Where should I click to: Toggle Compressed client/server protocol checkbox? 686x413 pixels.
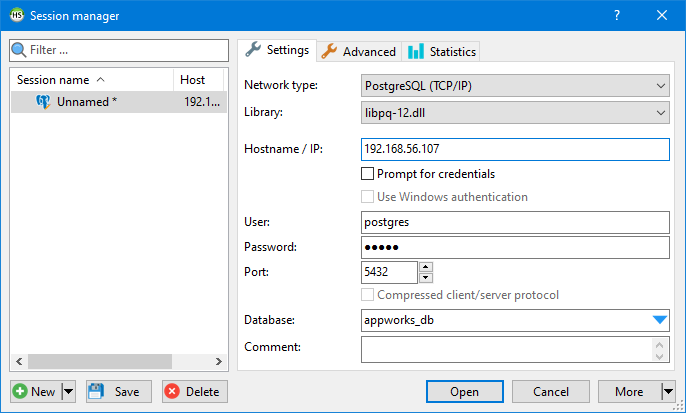(368, 294)
